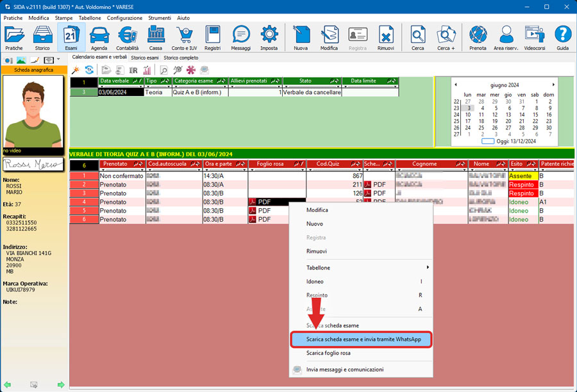The image size is (577, 392).
Task: Go to next month in calendar
Action: [553, 85]
